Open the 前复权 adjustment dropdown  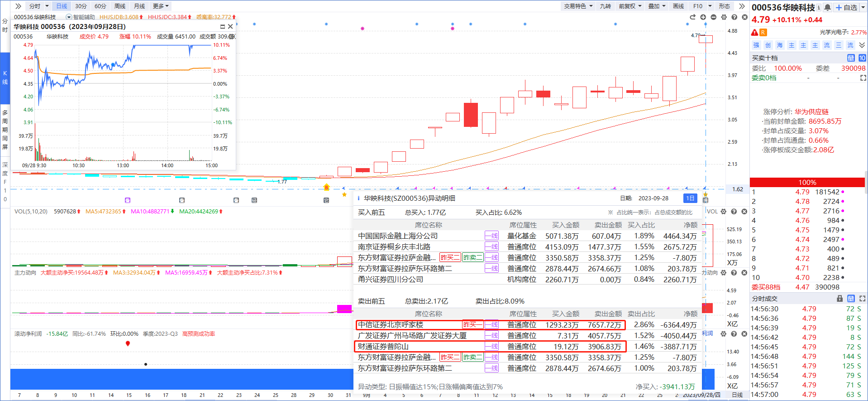(630, 6)
